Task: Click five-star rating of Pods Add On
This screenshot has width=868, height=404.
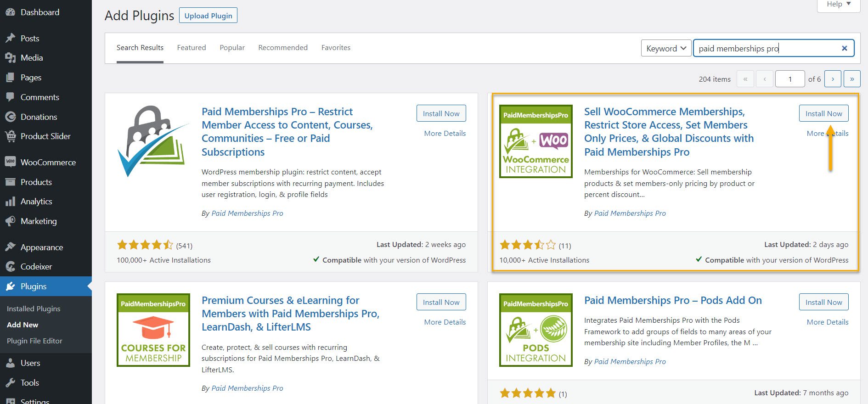Action: point(528,393)
